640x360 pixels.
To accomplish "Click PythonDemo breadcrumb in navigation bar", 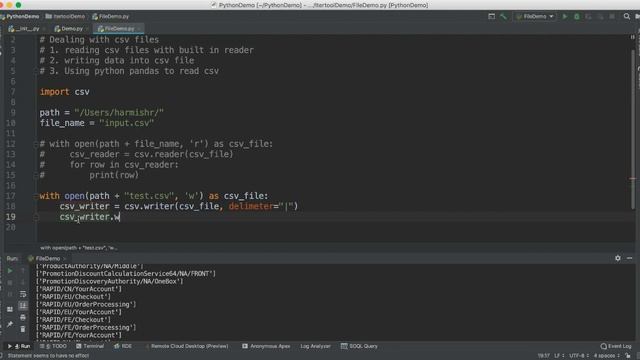I will tap(20, 16).
